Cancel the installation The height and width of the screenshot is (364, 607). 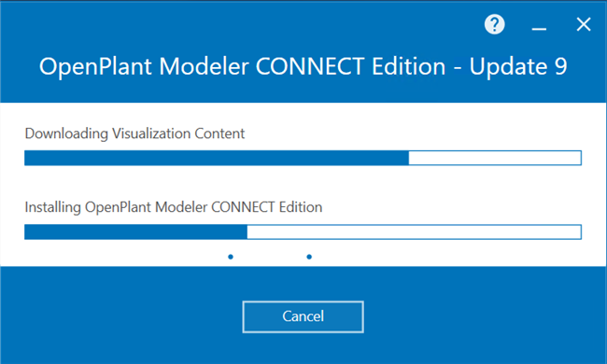[x=303, y=316]
